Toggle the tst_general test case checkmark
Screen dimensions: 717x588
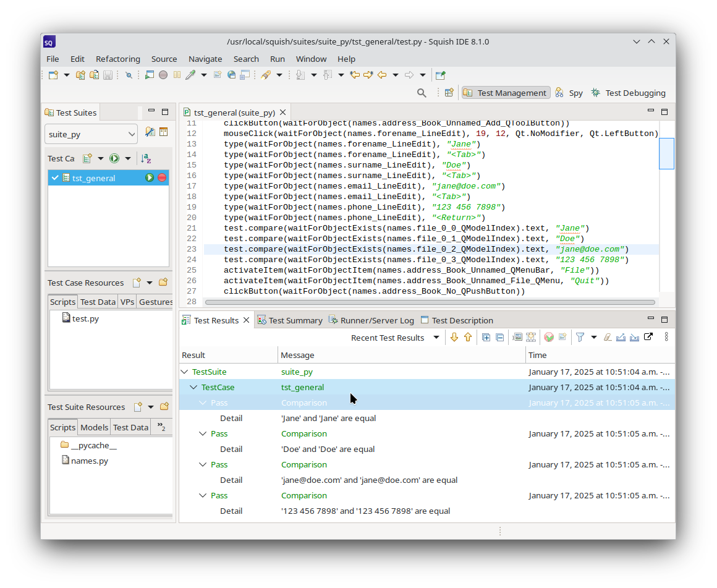[55, 178]
